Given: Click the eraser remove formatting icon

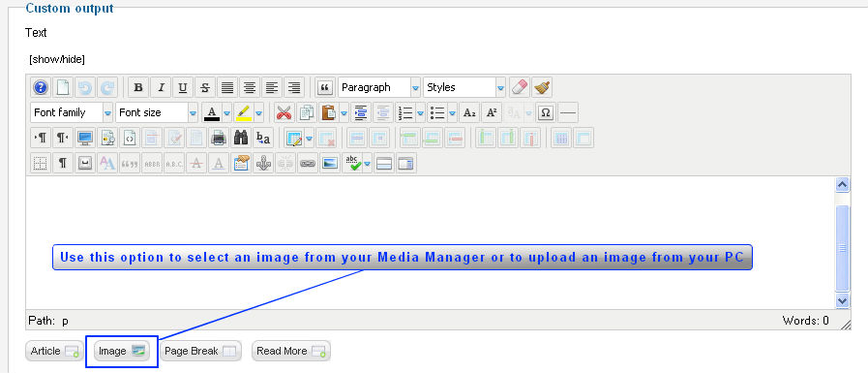Looking at the screenshot, I should [x=520, y=87].
